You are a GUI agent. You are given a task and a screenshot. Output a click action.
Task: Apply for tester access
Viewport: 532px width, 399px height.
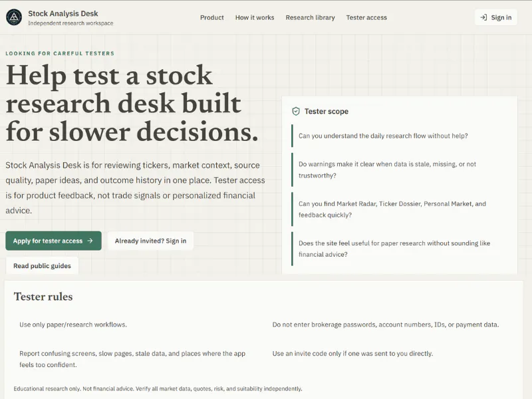click(53, 241)
